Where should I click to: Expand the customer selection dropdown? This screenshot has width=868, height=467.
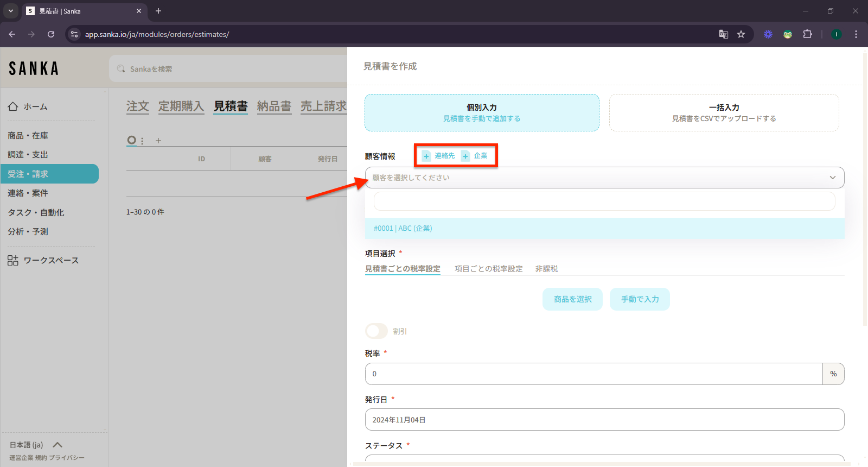pos(604,178)
